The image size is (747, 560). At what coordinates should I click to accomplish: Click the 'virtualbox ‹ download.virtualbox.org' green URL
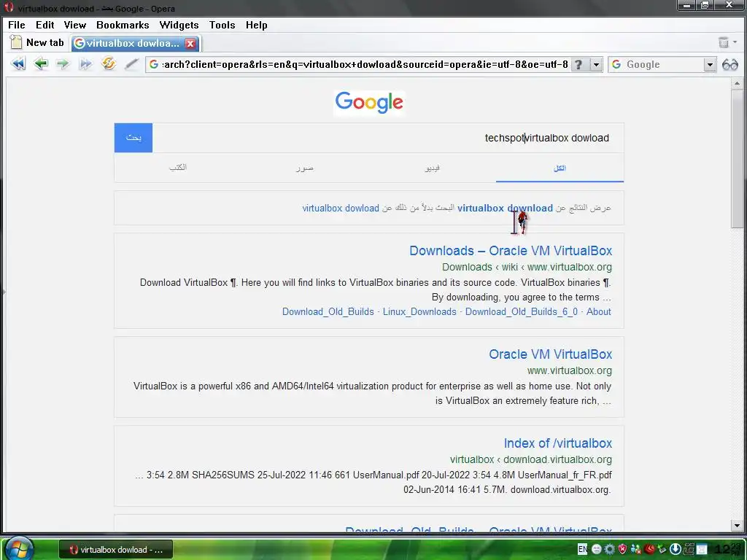531,459
